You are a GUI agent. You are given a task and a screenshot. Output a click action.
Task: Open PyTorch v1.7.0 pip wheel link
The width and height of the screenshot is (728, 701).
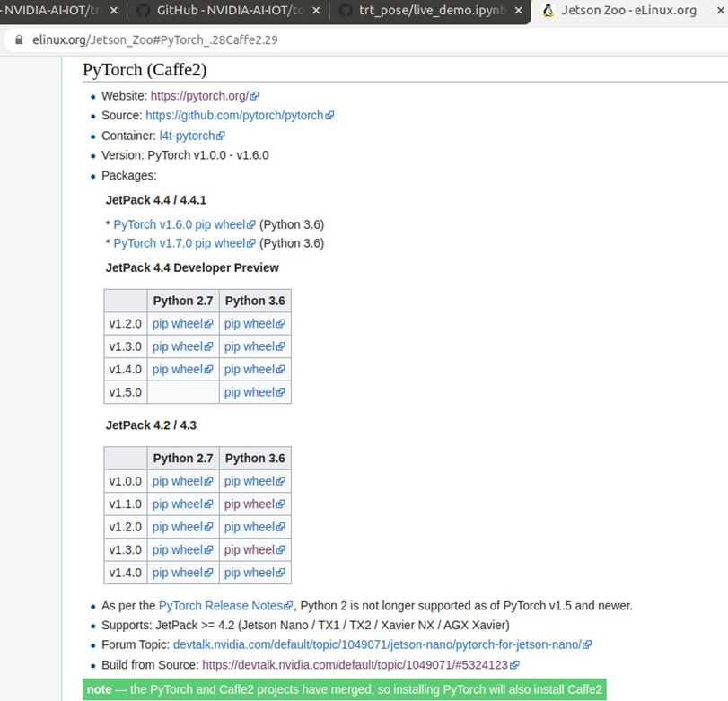pos(180,243)
